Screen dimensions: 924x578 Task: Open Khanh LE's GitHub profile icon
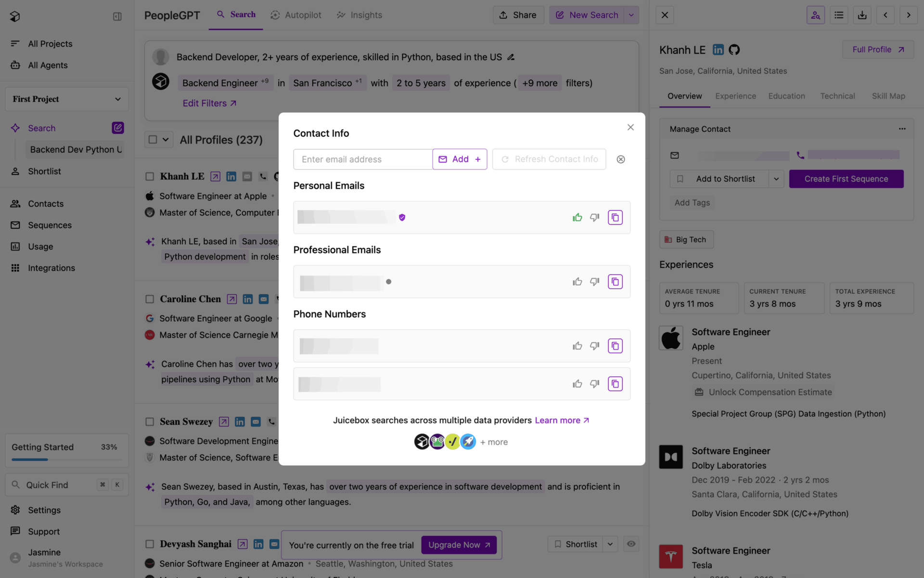[734, 50]
